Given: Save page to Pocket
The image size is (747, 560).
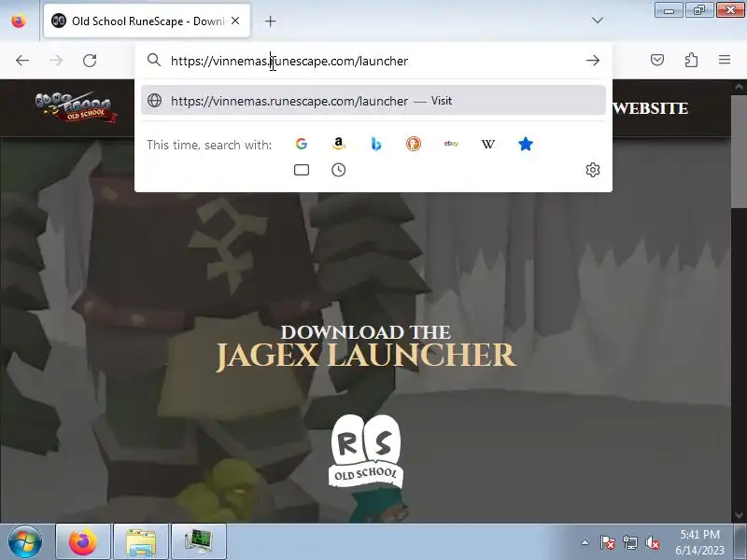Looking at the screenshot, I should pyautogui.click(x=657, y=60).
